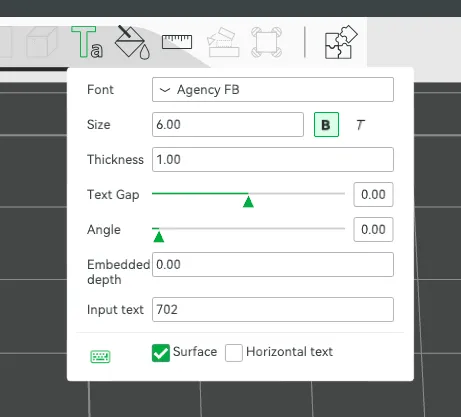Open the Font dropdown showing Agency FB
The width and height of the screenshot is (461, 417).
273,90
